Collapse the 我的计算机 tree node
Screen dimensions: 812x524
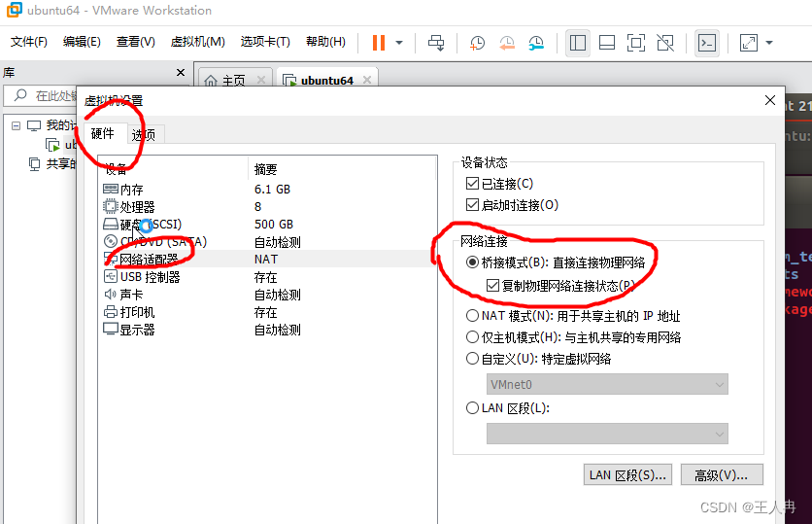(x=17, y=125)
